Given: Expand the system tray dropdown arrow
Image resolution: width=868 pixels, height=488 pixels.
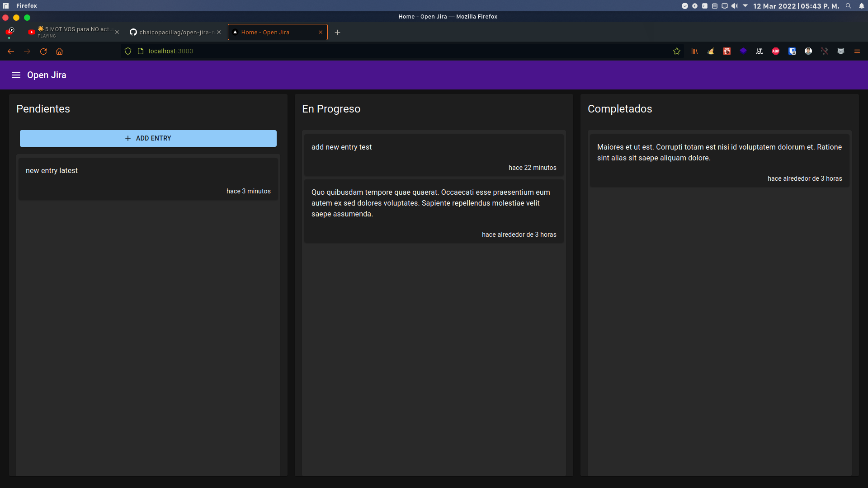Looking at the screenshot, I should tap(745, 6).
